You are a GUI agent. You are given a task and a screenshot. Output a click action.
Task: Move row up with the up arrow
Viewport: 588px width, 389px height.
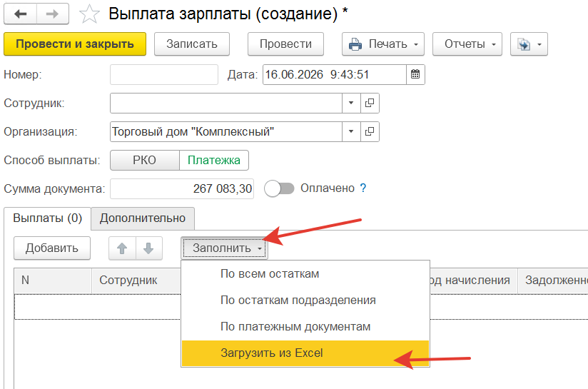coord(122,248)
